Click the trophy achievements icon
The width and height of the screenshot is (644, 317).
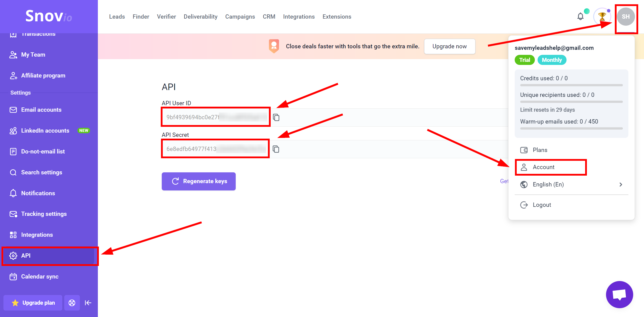[x=602, y=17]
